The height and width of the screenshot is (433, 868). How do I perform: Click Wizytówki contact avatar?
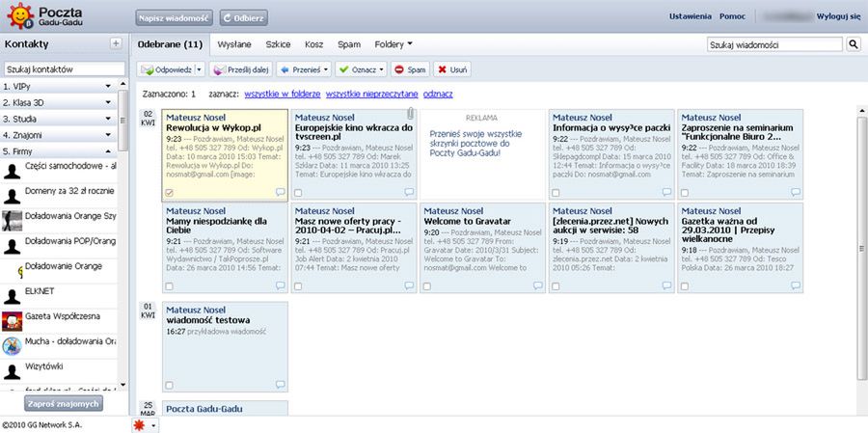[x=13, y=371]
